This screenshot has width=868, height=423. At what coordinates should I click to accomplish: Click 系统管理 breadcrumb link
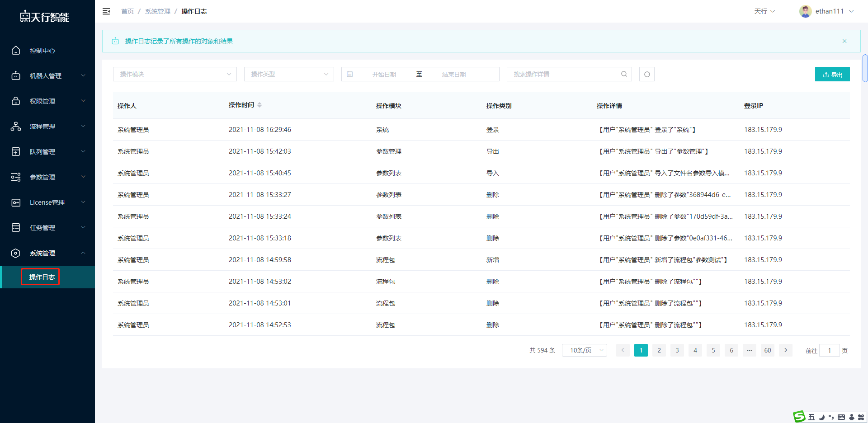click(158, 11)
